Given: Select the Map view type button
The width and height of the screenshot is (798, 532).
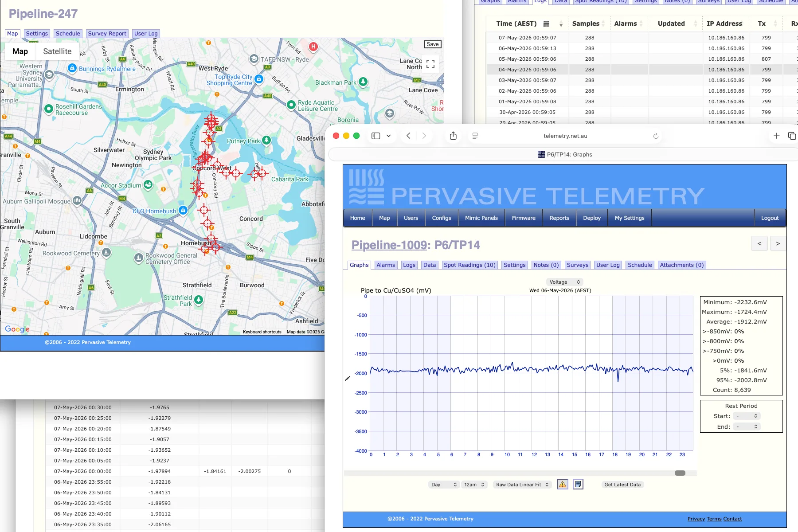Looking at the screenshot, I should click(x=20, y=51).
